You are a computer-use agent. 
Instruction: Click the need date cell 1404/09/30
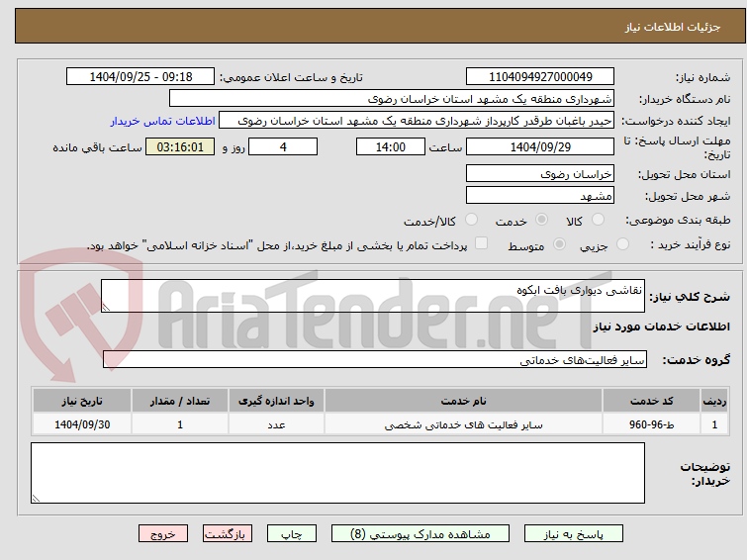(x=82, y=424)
